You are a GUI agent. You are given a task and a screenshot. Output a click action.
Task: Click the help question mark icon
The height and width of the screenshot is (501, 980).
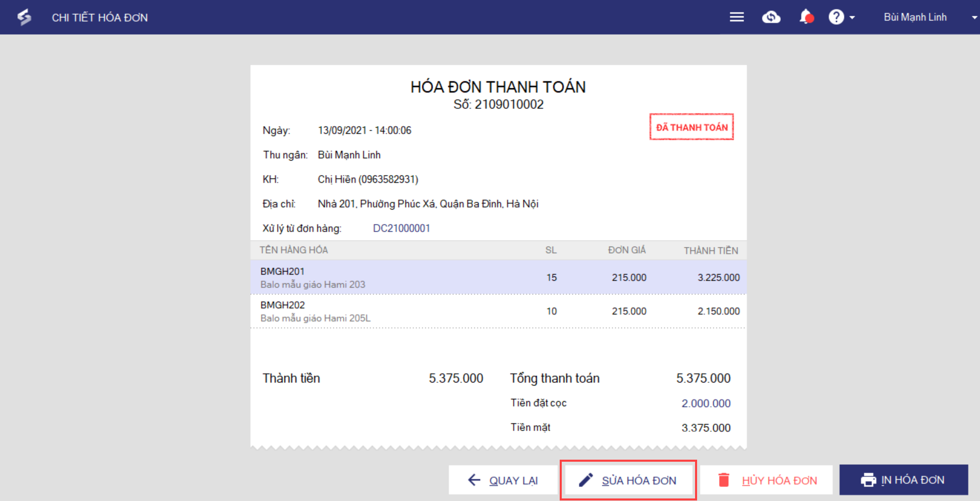(836, 17)
